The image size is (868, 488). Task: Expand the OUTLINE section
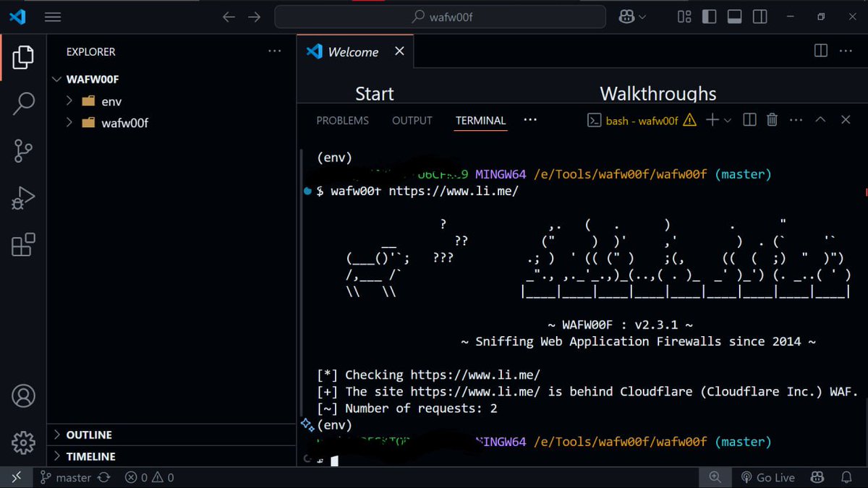(171, 435)
